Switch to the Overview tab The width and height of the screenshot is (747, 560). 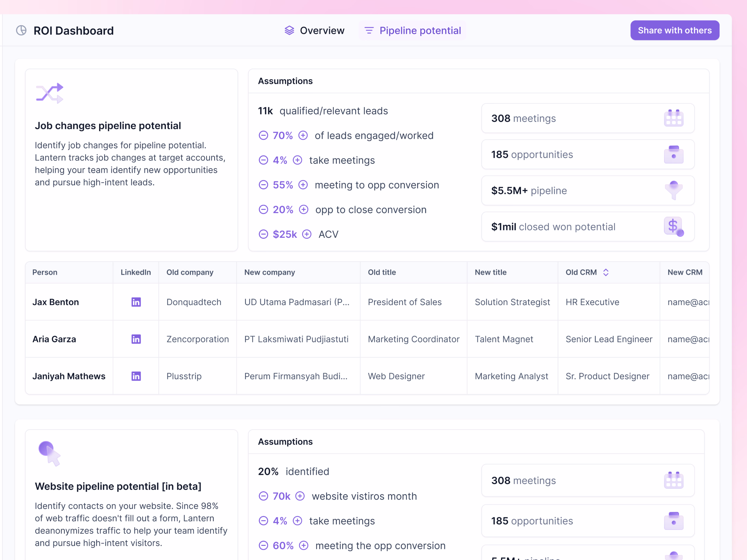click(314, 30)
